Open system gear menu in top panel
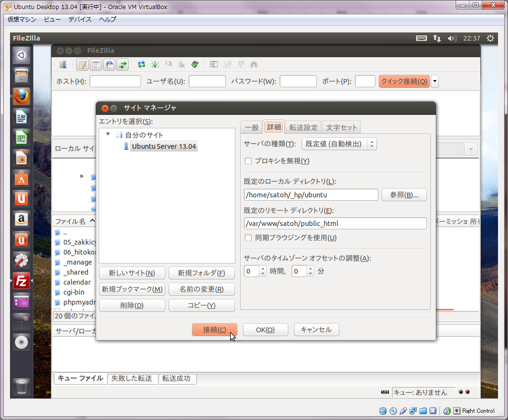This screenshot has width=508, height=420. click(490, 38)
